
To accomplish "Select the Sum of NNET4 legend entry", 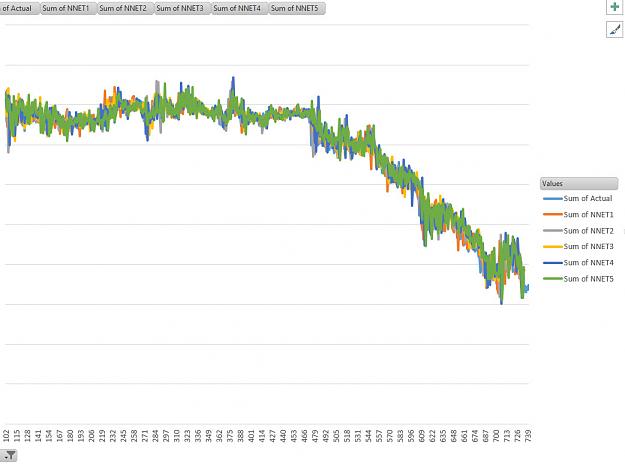I will pos(578,262).
